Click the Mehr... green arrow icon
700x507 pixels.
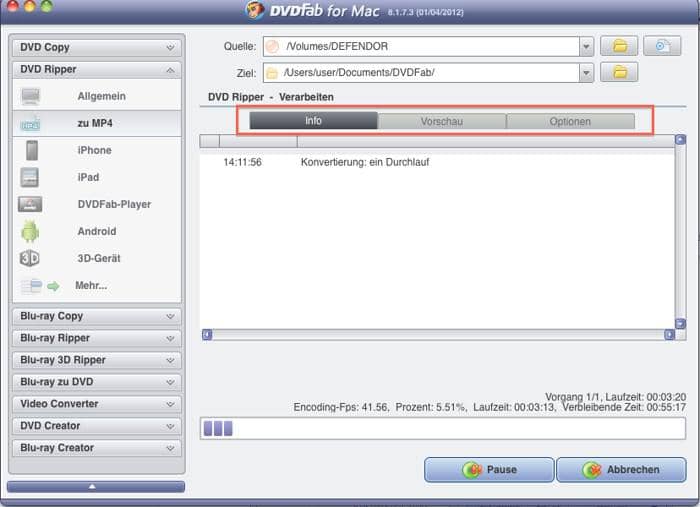tap(53, 286)
